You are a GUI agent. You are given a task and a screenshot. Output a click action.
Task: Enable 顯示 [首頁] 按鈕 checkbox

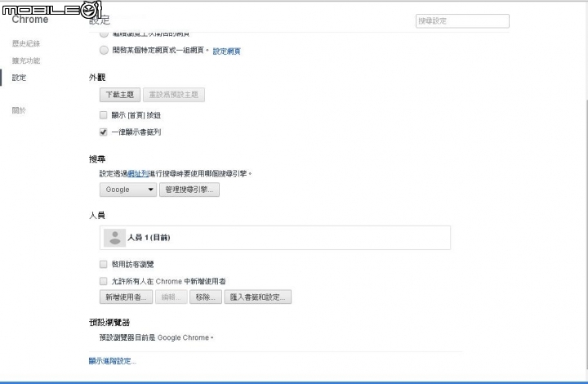[x=104, y=115]
